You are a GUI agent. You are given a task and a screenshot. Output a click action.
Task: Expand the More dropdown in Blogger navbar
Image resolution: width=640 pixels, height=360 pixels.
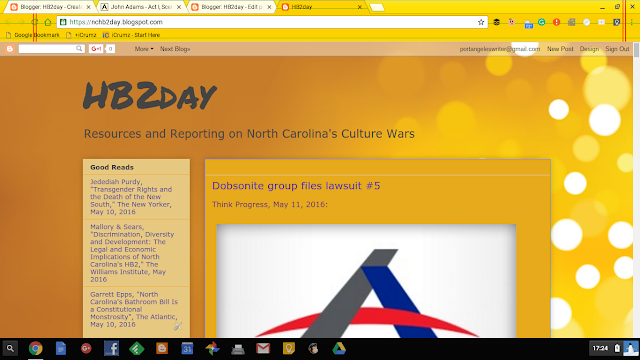[144, 49]
